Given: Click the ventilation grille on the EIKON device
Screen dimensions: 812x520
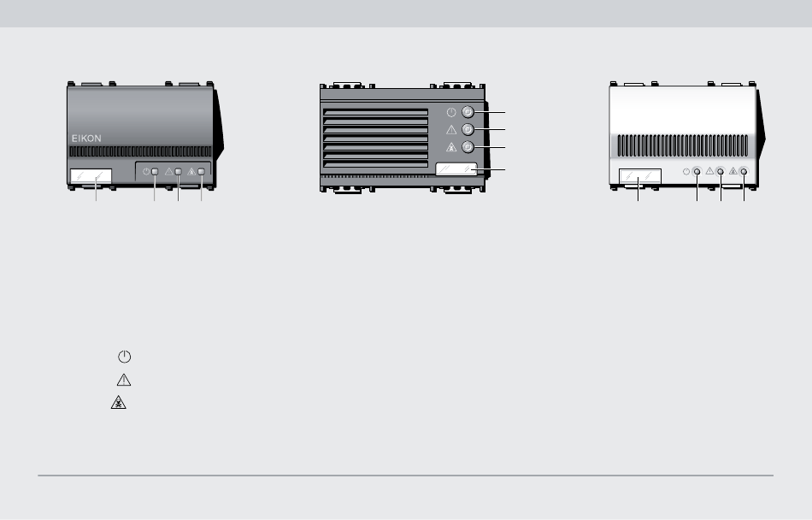Looking at the screenshot, I should coord(140,151).
